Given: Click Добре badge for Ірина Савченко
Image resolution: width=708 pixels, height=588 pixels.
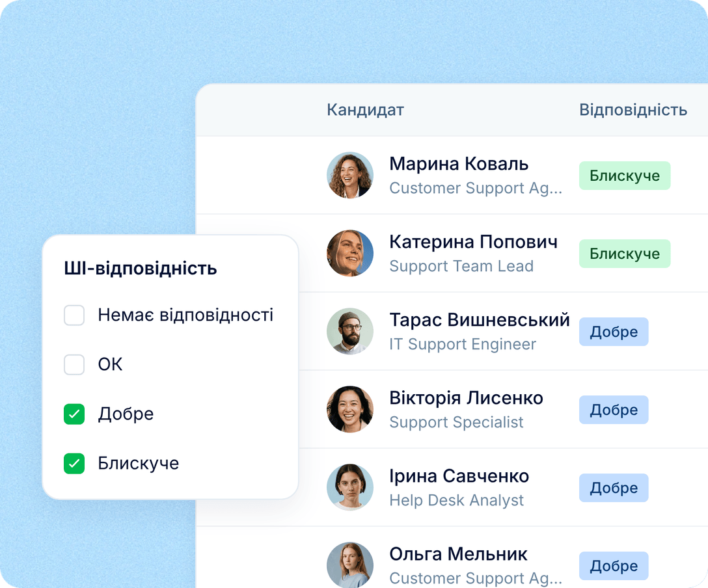Looking at the screenshot, I should point(614,488).
